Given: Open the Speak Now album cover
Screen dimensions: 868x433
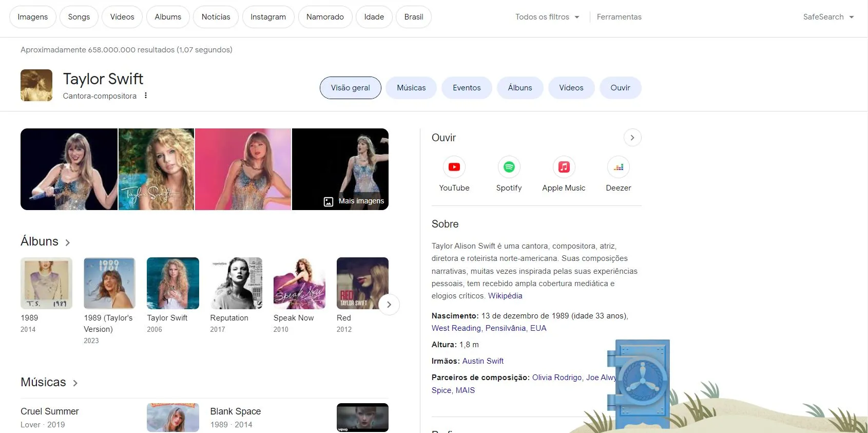Looking at the screenshot, I should (299, 283).
